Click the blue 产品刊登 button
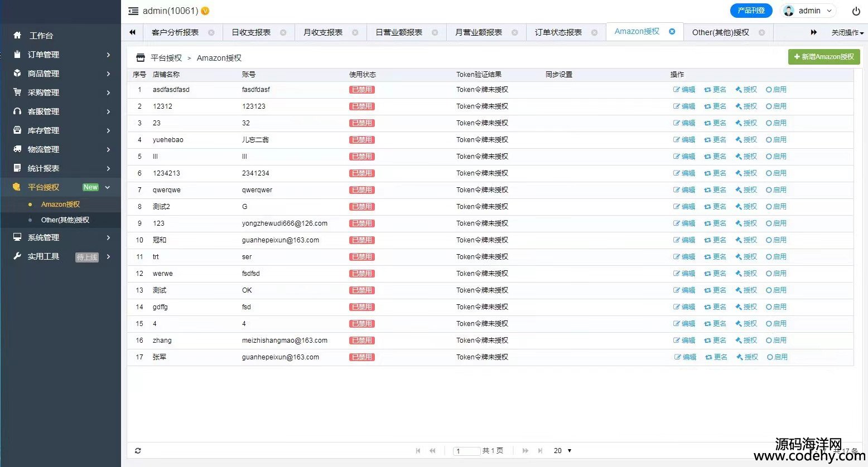The height and width of the screenshot is (467, 868). point(751,11)
